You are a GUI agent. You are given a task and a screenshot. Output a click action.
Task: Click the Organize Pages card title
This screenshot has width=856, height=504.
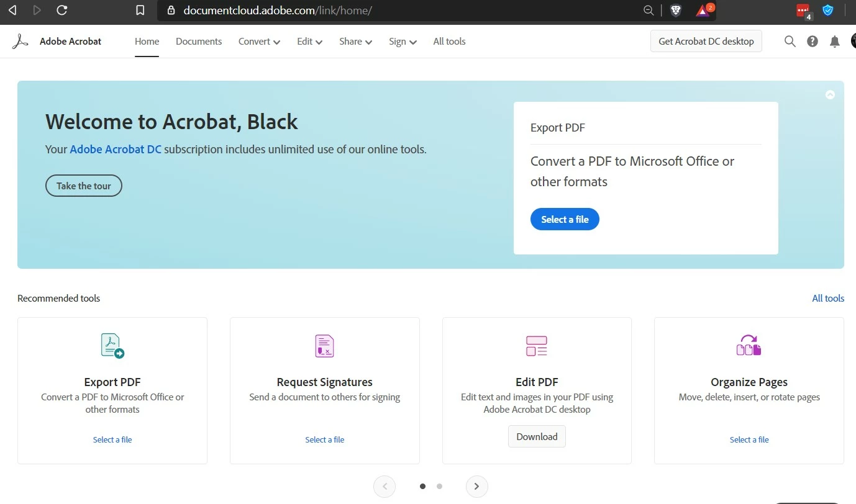749,382
